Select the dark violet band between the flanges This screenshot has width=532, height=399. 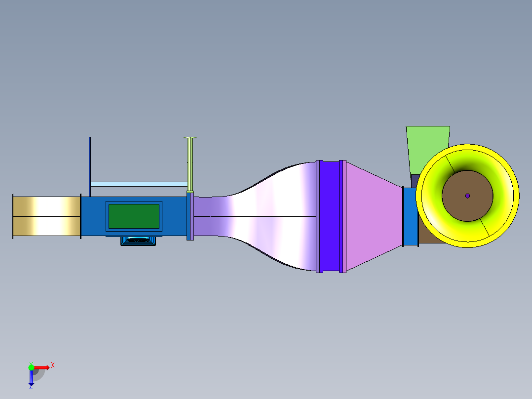331,216
